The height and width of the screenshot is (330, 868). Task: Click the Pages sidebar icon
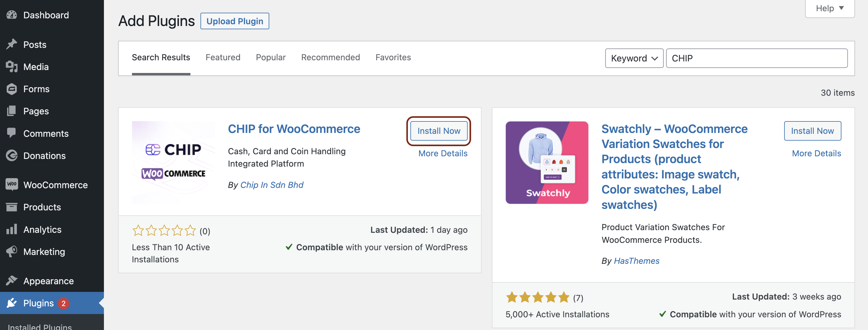pos(12,111)
